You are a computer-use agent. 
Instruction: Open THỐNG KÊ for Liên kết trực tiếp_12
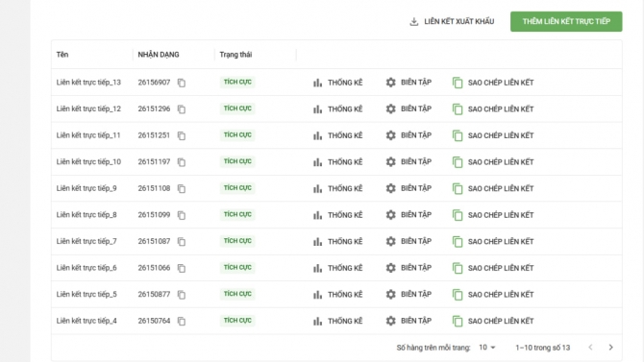(x=337, y=109)
